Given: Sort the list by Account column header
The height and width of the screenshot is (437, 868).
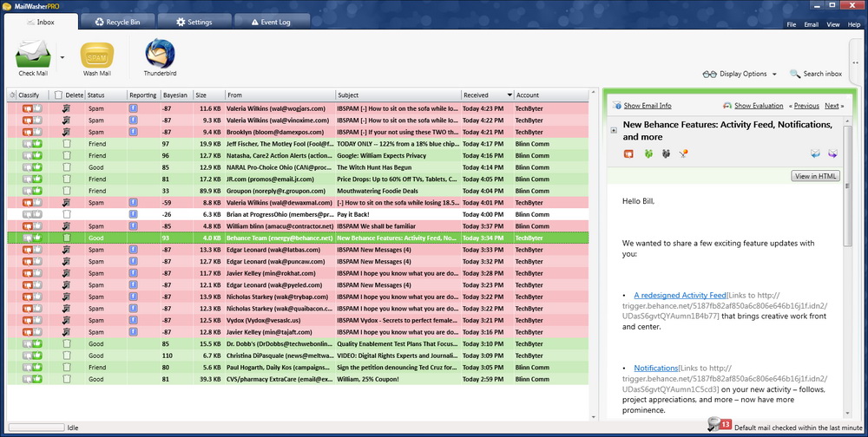Looking at the screenshot, I should 551,95.
